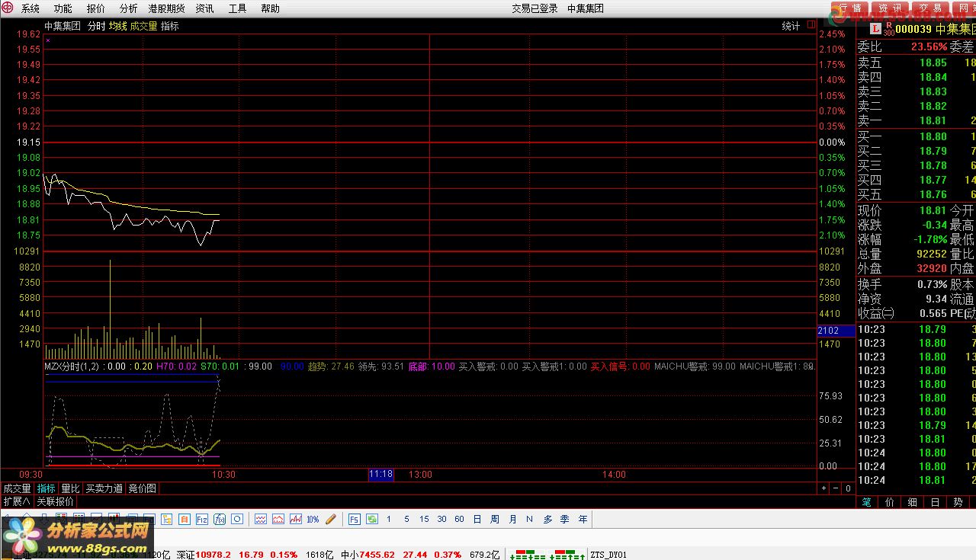Screen dimensions: 976x560
Task: Click the F5 toolbar icon
Action: 354,519
